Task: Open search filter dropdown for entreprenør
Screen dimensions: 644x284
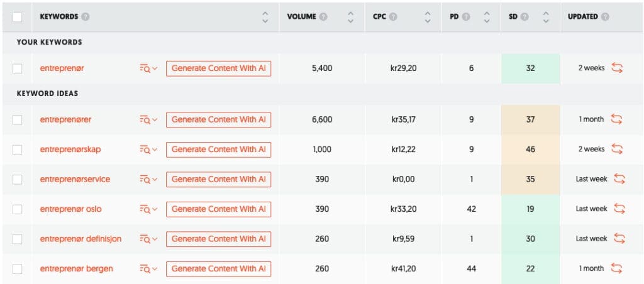Action: click(148, 68)
